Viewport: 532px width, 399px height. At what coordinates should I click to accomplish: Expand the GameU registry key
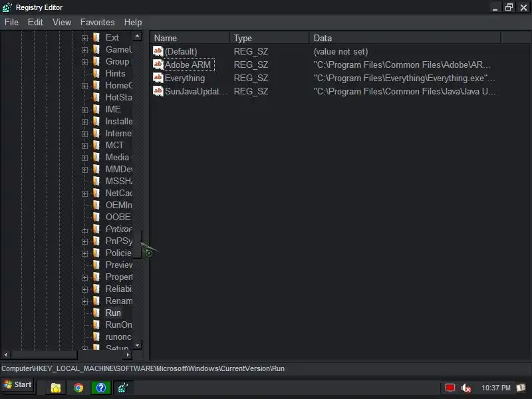(x=85, y=50)
